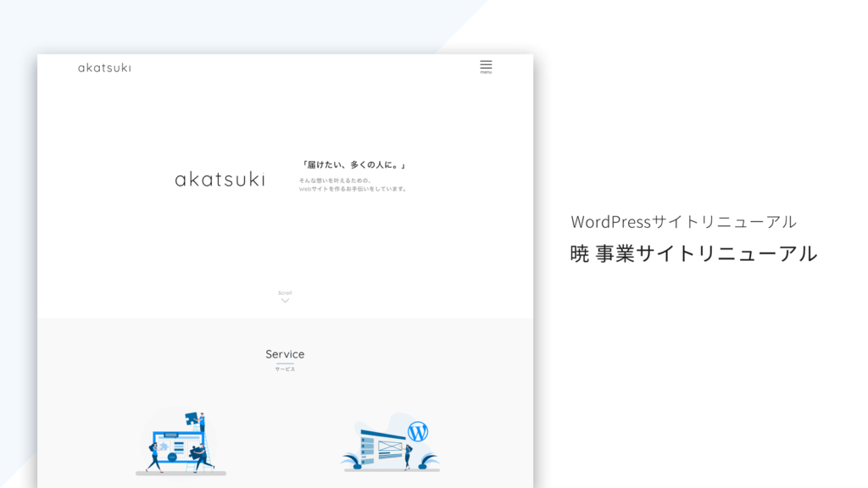868x488 pixels.
Task: Click the down chevron under Scroll
Action: tap(285, 301)
